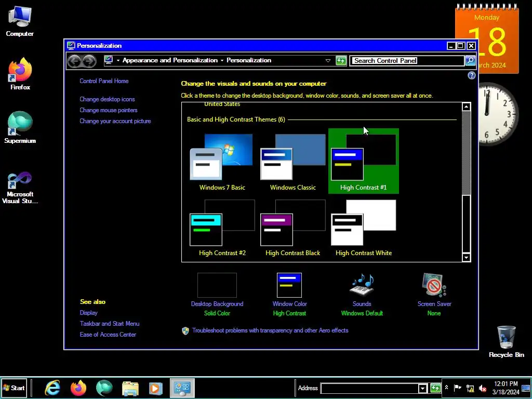Click the Search Control Panel magnifier button
532x399 pixels.
coord(470,61)
